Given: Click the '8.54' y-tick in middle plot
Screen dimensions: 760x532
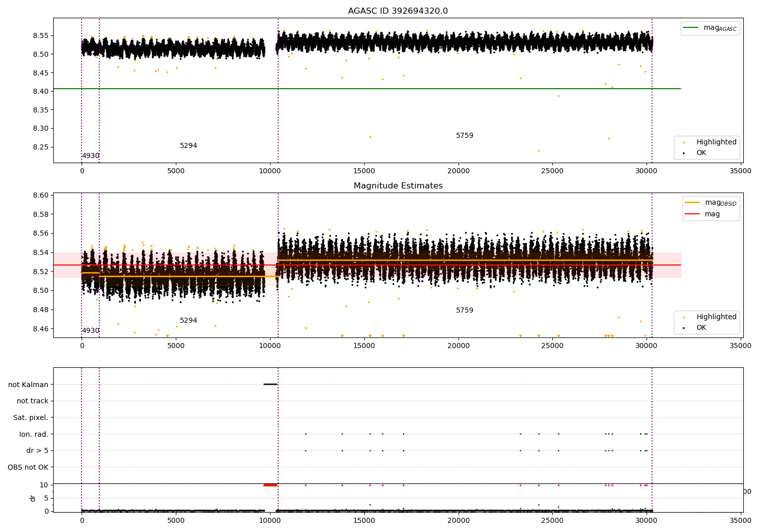Looking at the screenshot, I should pos(41,252).
